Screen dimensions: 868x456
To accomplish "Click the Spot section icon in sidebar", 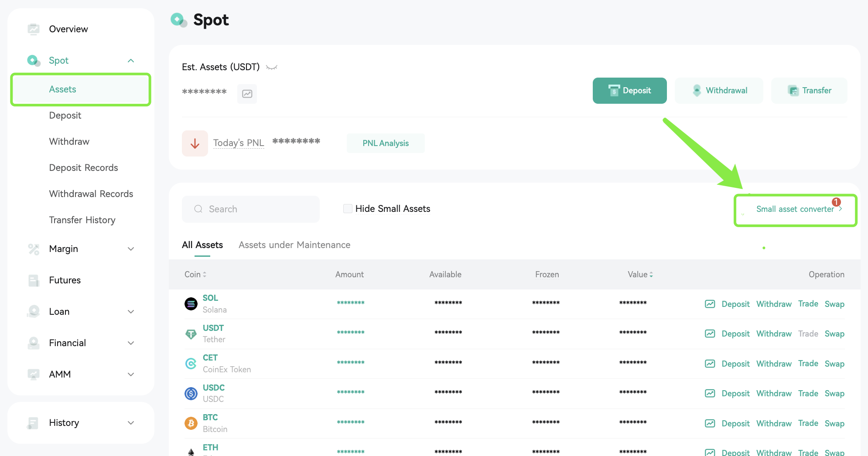I will tap(34, 60).
